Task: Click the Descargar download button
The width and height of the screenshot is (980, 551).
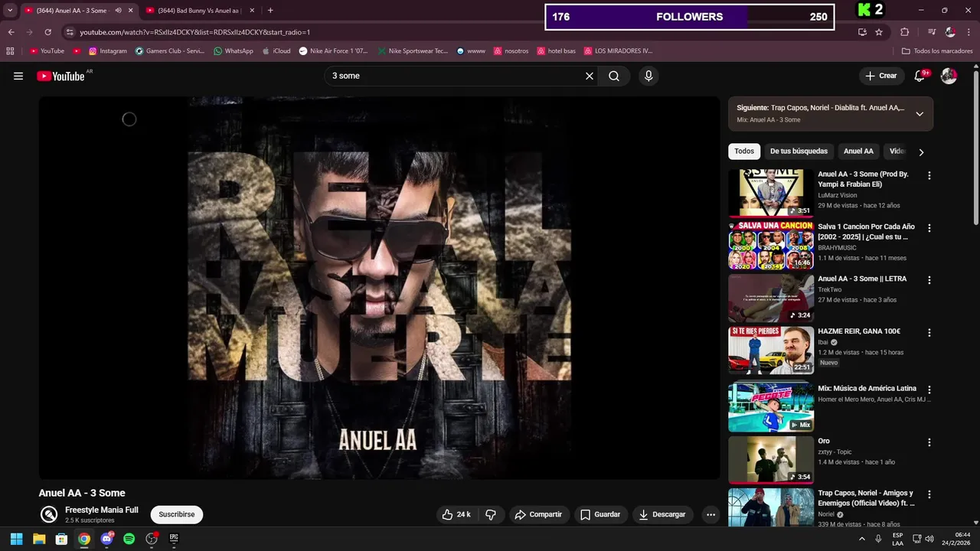Action: pyautogui.click(x=662, y=514)
